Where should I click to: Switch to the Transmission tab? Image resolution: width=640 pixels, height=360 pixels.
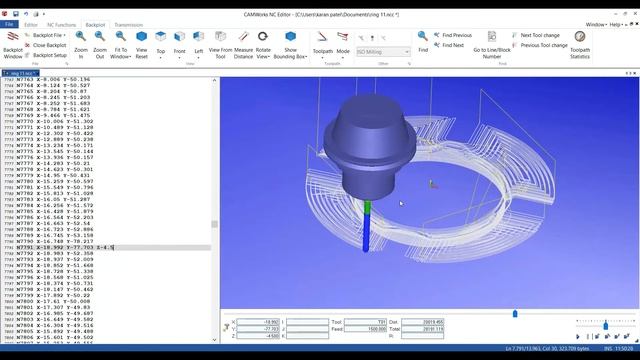(129, 25)
